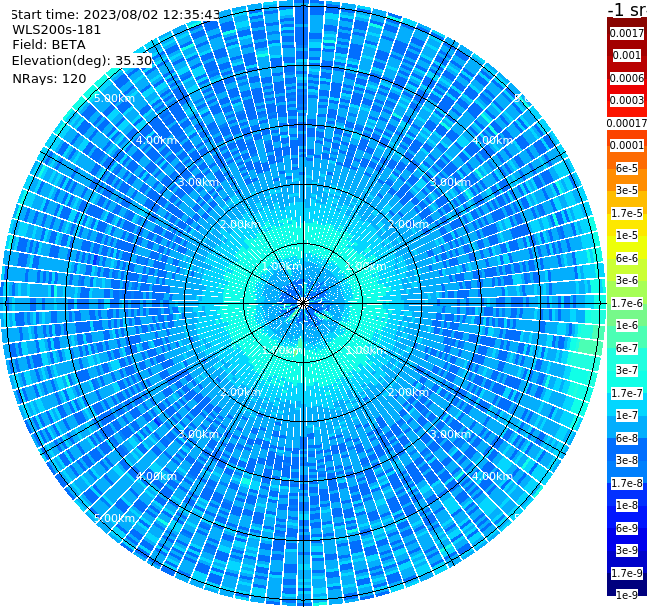Select the 1e-6 colorbar label

[x=627, y=325]
